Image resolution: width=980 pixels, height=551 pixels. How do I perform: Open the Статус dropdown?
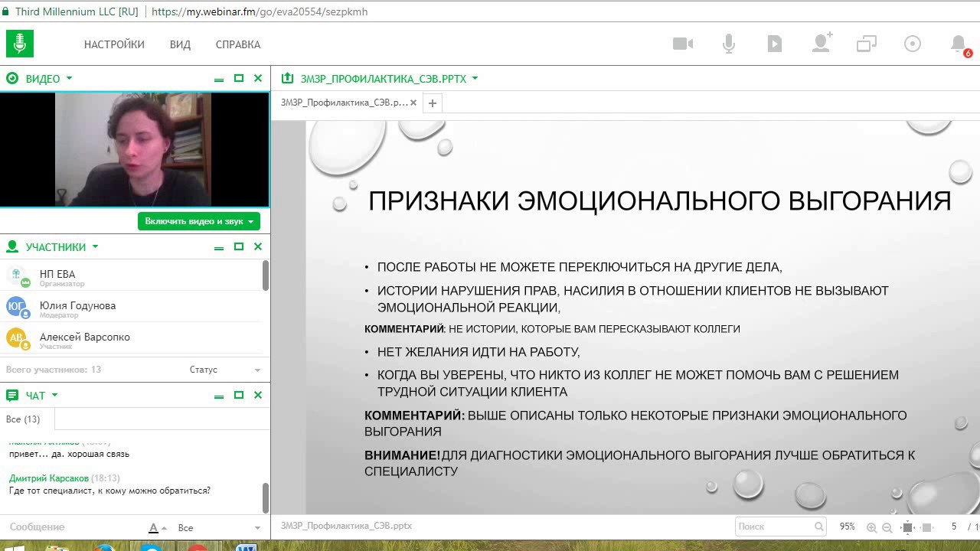225,370
